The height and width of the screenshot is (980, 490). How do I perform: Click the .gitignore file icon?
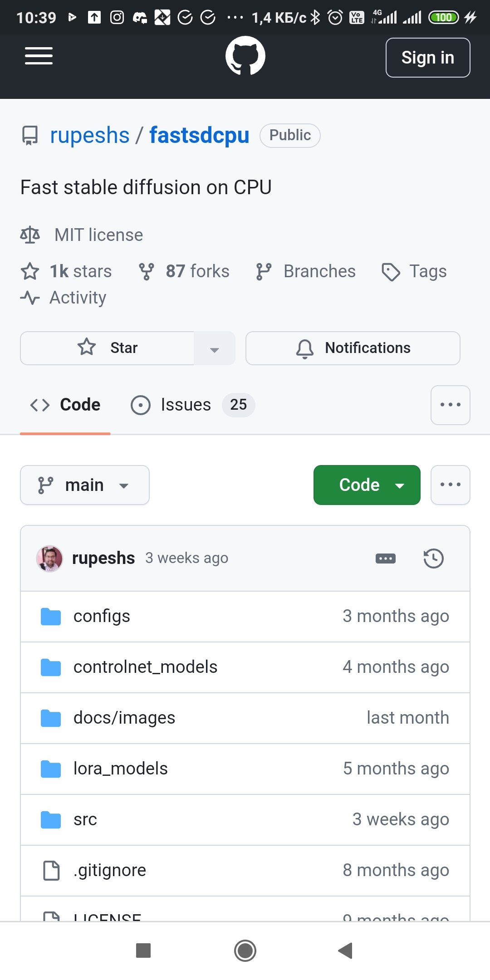pos(51,870)
